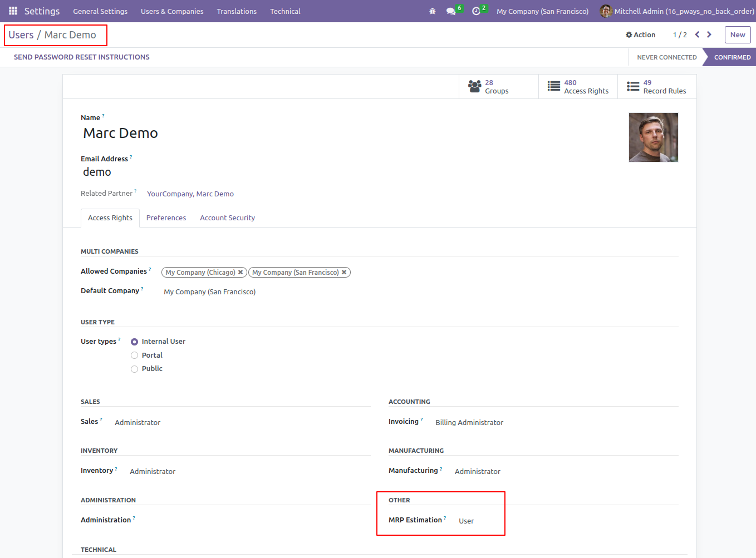This screenshot has height=558, width=756.
Task: Open the apps grid menu icon
Action: coord(13,11)
